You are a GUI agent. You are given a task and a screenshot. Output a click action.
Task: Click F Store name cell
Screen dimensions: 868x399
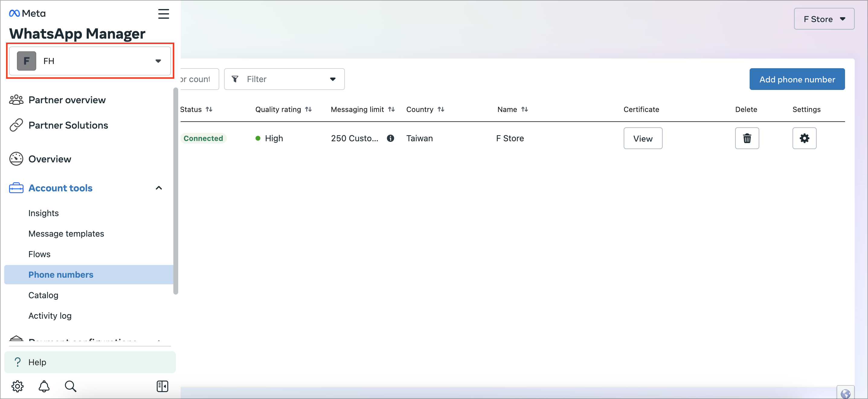click(510, 138)
